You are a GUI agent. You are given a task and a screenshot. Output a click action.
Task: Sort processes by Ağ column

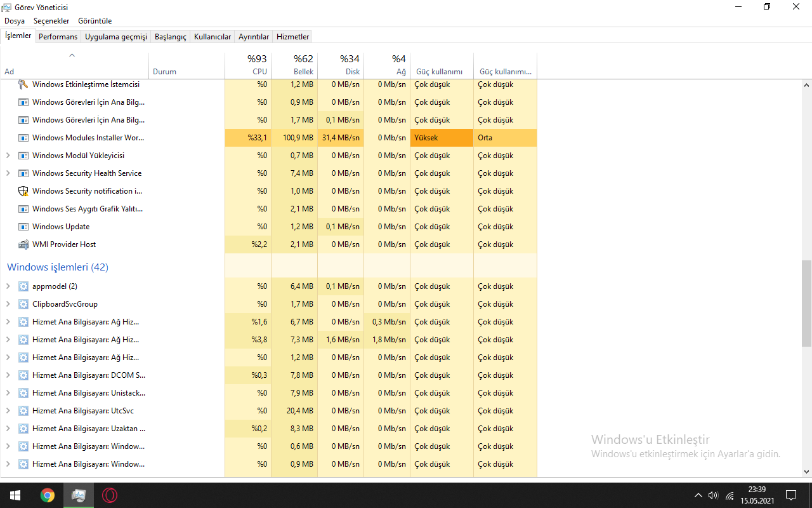(387, 65)
